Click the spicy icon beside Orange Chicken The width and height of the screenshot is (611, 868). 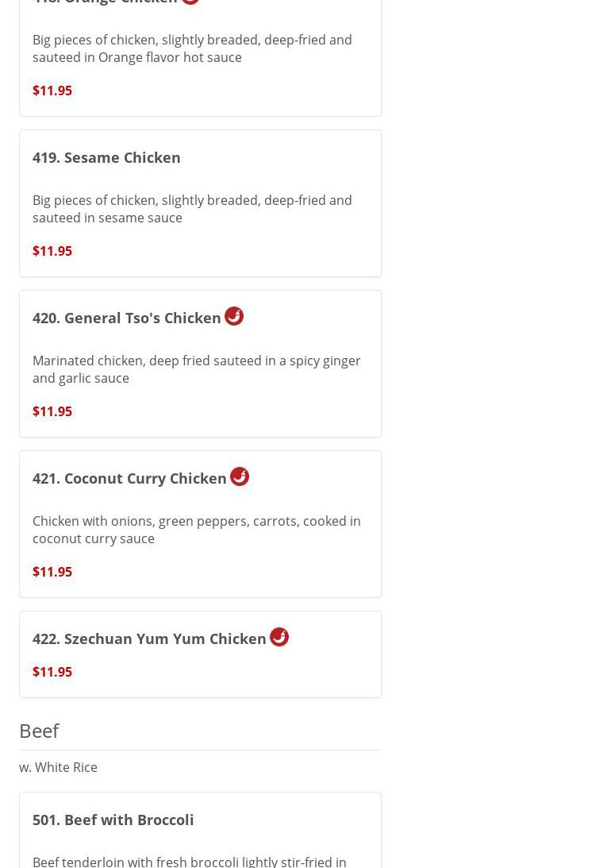pos(190,2)
